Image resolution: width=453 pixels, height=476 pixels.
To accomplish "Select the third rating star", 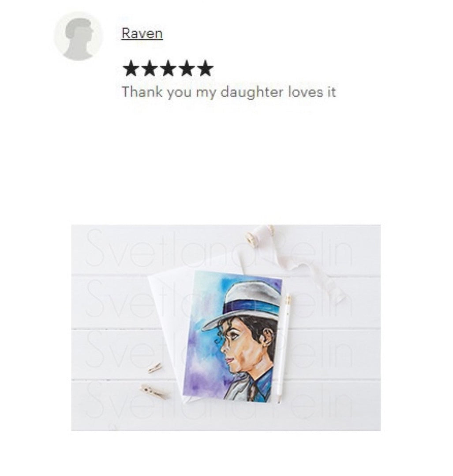I will pos(168,68).
